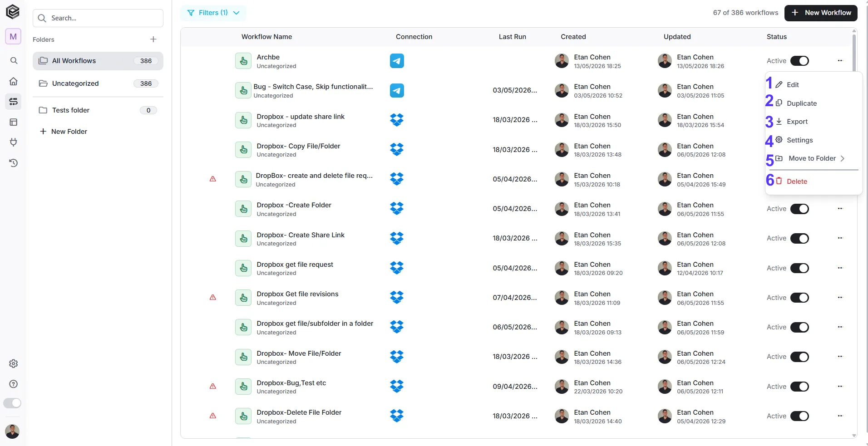Toggle the Active switch for Archbe
The width and height of the screenshot is (868, 446).
799,61
